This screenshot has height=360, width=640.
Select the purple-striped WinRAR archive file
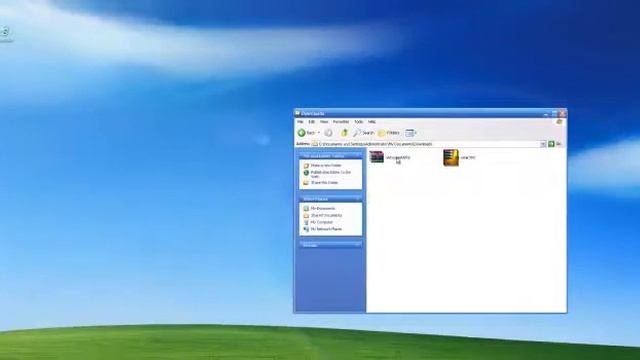(x=377, y=157)
